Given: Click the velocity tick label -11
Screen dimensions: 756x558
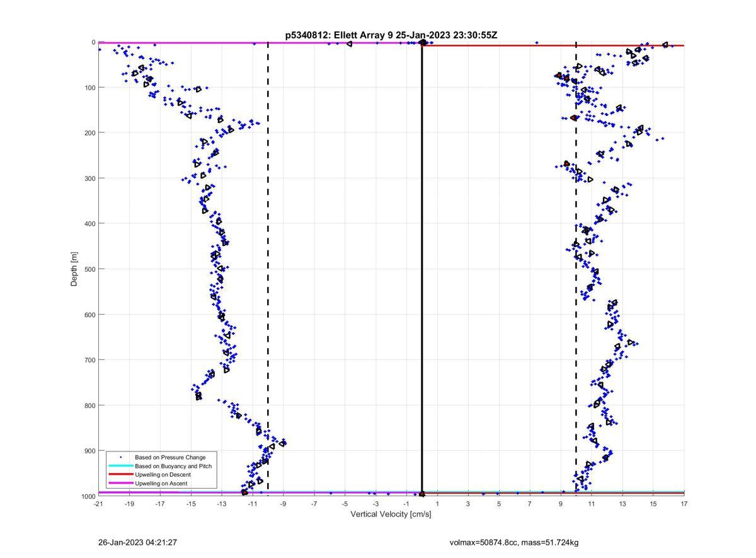Looking at the screenshot, I should pos(253,504).
